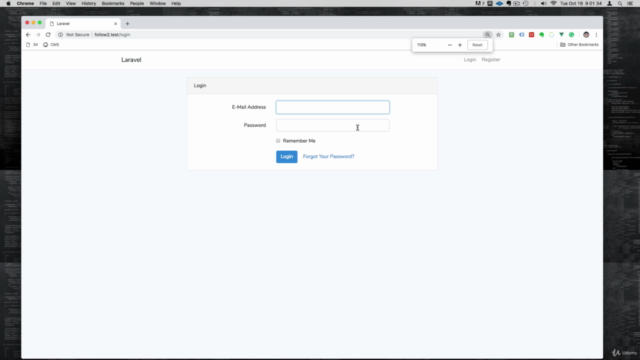
Task: Open the Edit menu
Action: coord(56,3)
